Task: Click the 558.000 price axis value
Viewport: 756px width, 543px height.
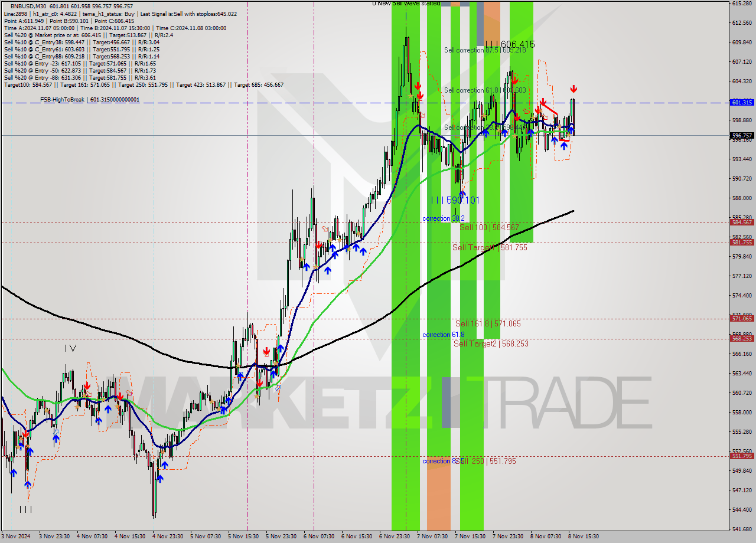Action: [741, 413]
